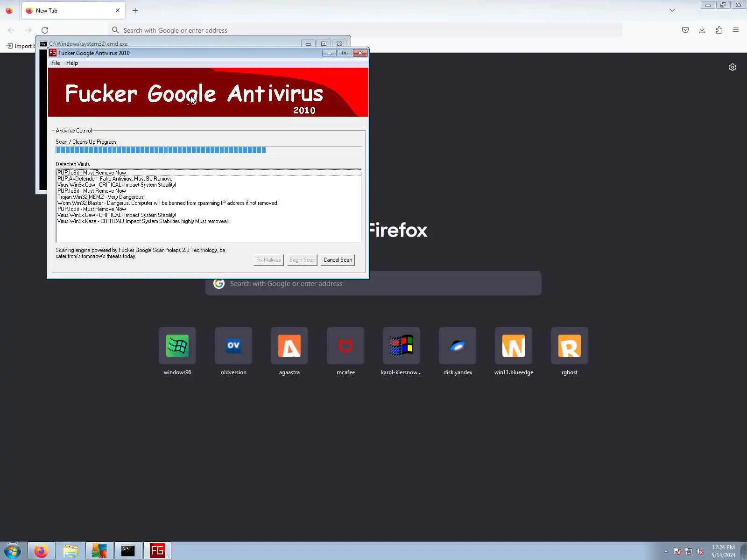
Task: Open Windows Explorer from the taskbar
Action: (70, 551)
